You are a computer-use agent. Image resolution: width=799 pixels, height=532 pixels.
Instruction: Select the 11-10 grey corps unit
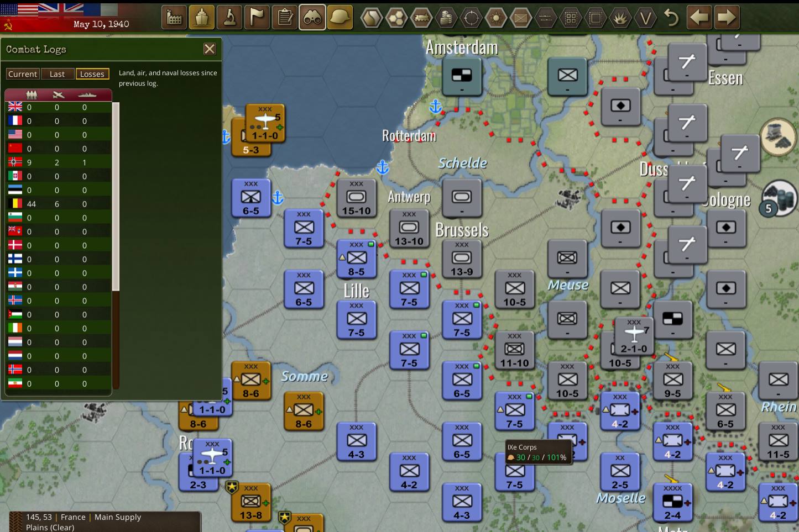(515, 350)
